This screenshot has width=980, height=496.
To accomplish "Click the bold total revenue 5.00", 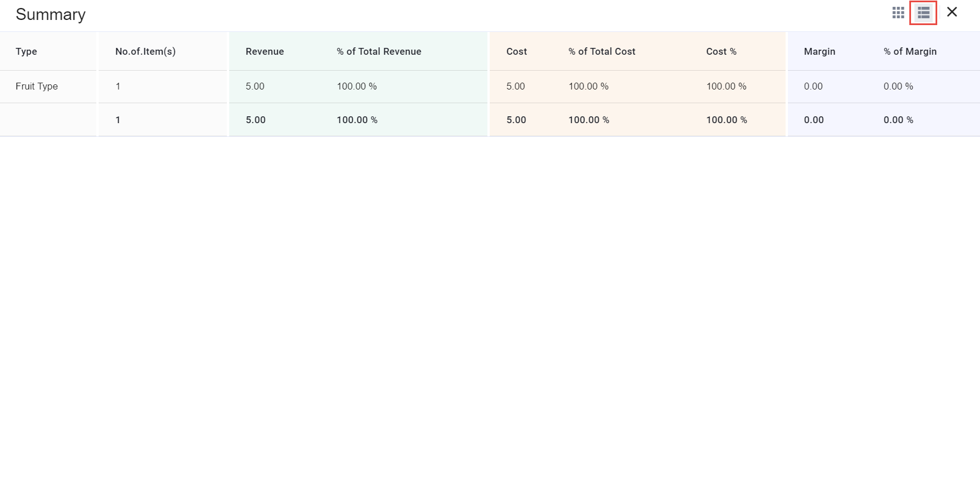I will (255, 120).
